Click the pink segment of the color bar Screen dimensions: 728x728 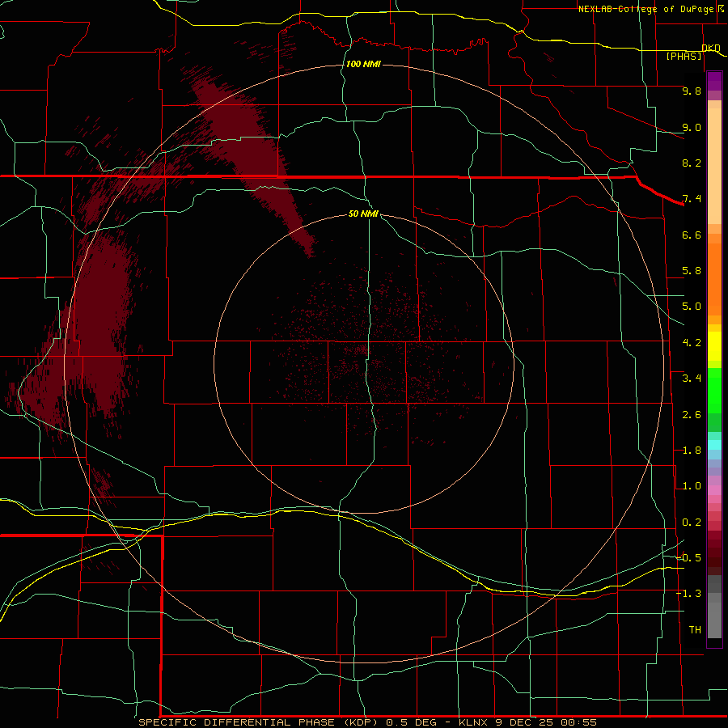point(714,490)
